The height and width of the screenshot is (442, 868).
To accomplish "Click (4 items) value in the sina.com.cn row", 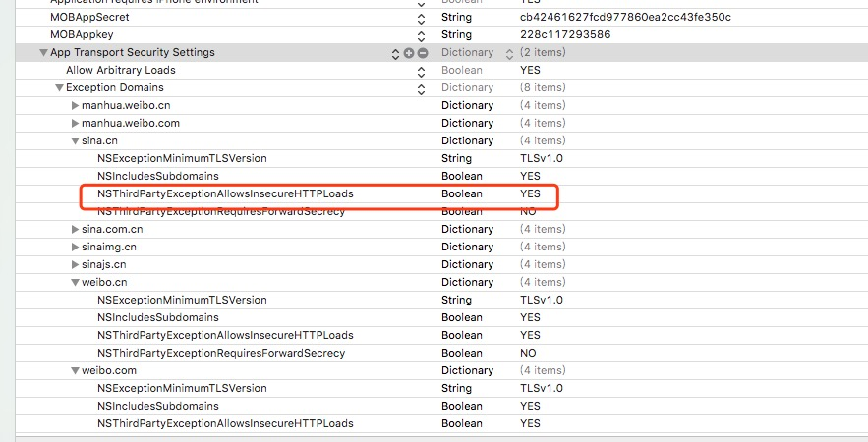I will 543,230.
